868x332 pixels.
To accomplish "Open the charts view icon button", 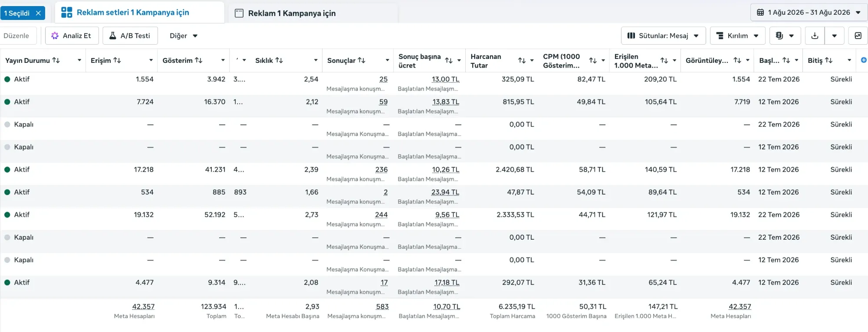I will click(x=858, y=36).
